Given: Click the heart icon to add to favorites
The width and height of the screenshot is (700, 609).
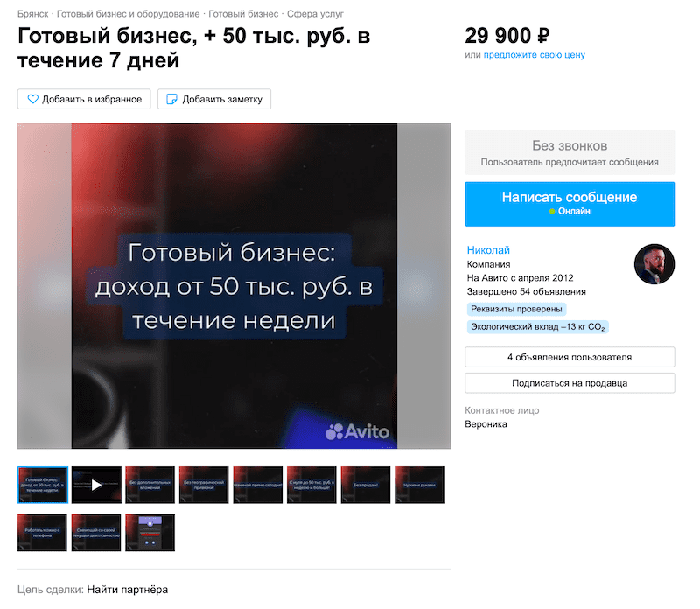Looking at the screenshot, I should pos(33,99).
